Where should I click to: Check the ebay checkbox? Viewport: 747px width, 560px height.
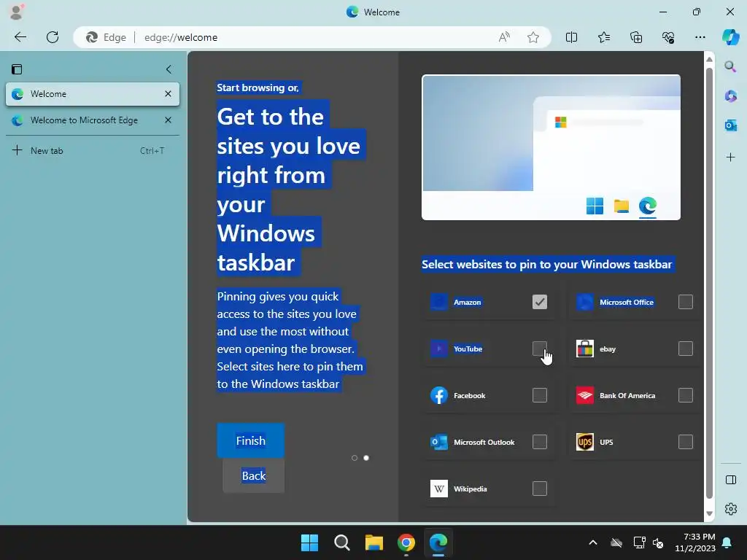(x=685, y=349)
